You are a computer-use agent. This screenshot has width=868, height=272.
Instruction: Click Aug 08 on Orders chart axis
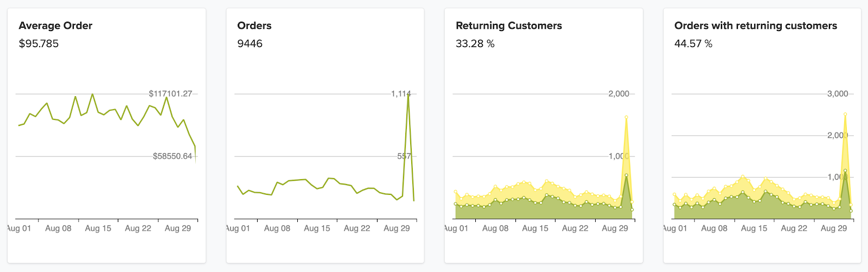277,229
